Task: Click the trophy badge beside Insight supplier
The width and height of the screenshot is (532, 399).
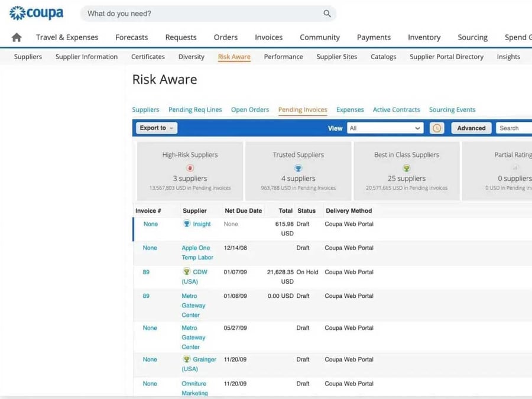Action: [x=188, y=224]
